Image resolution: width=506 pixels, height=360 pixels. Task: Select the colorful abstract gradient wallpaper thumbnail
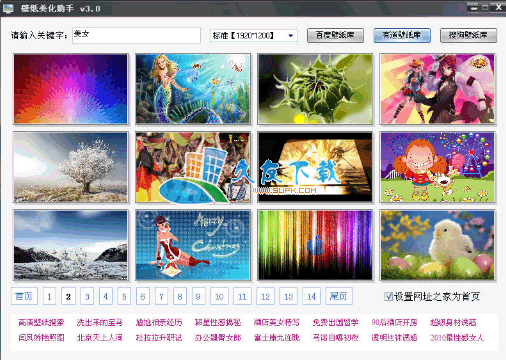pos(71,89)
